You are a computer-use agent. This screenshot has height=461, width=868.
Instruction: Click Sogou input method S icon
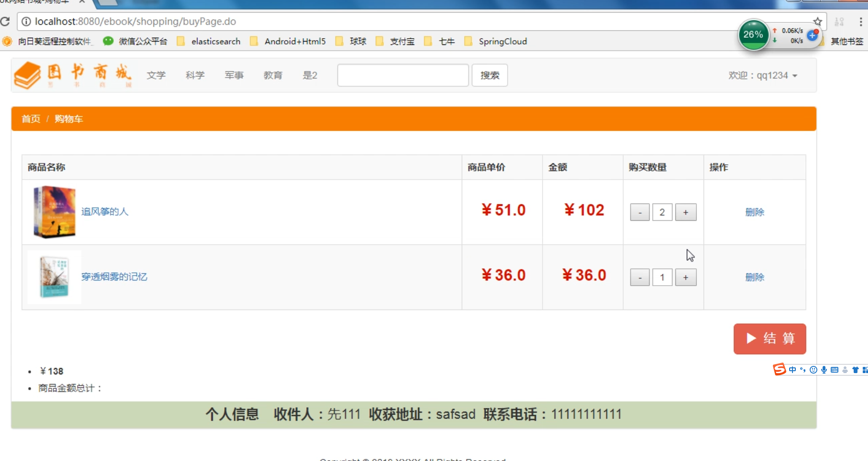(x=780, y=369)
